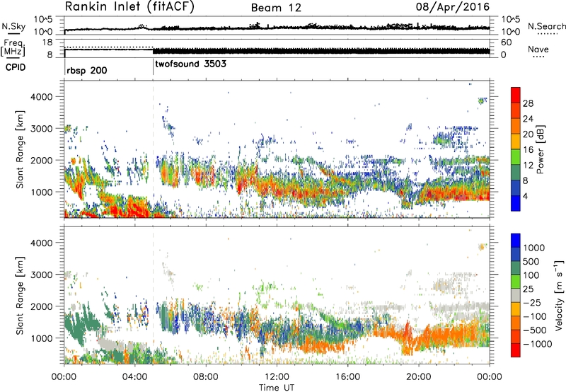Click the 'twofsound 3503' CPID label

(x=191, y=64)
